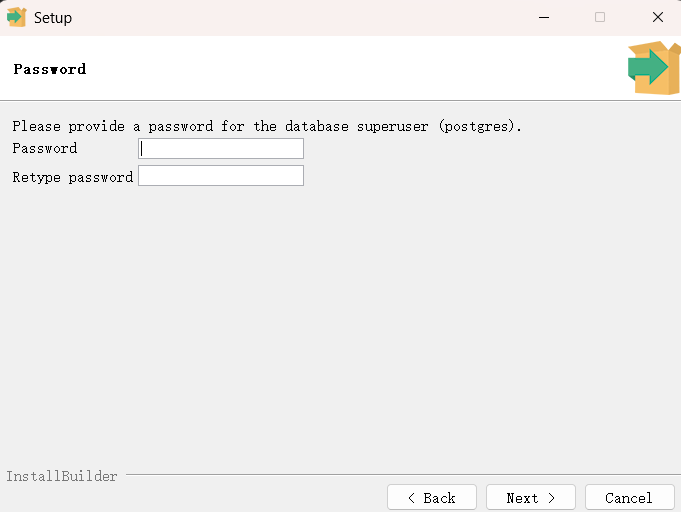Viewport: 681px width, 512px height.
Task: Focus the Password input field
Action: [221, 149]
